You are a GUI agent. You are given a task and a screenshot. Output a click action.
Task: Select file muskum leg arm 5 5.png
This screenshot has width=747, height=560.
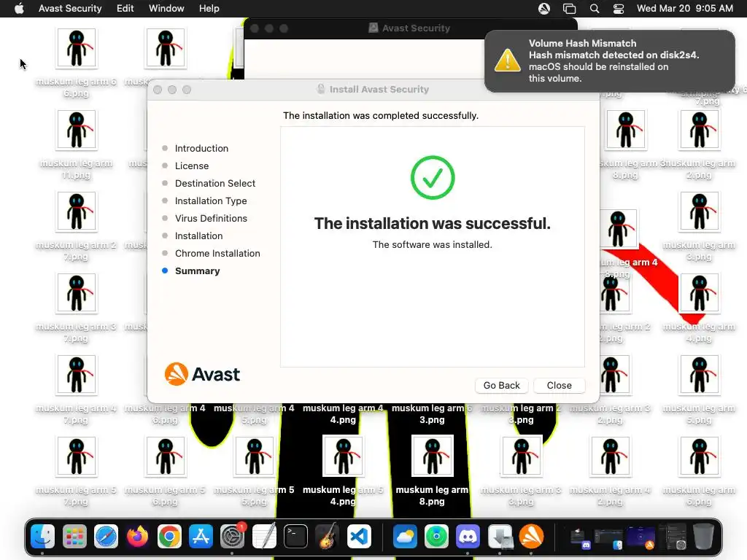click(x=255, y=456)
